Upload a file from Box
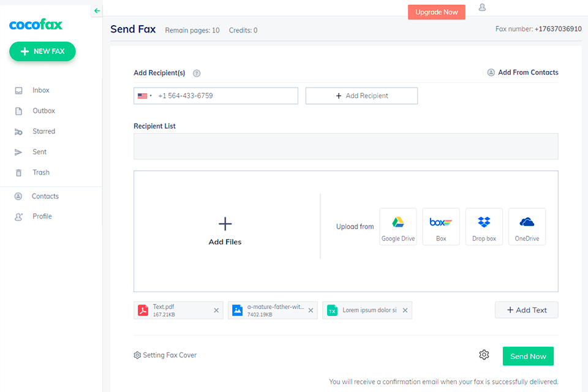Screen dimensions: 588x392 click(x=440, y=226)
